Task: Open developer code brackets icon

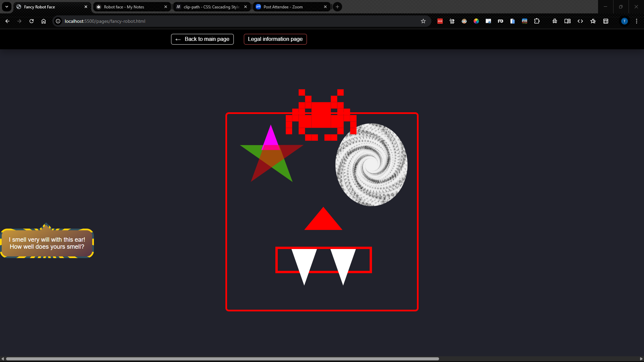Action: click(x=580, y=21)
